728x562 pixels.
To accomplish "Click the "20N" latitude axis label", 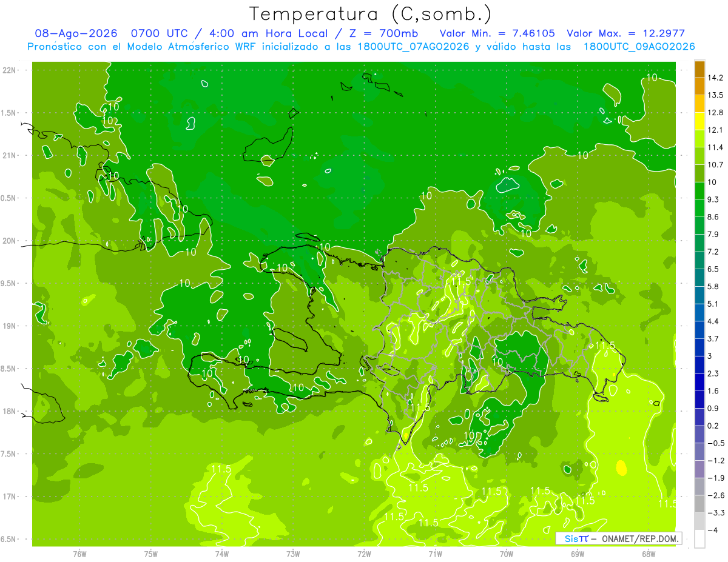I will click(10, 241).
